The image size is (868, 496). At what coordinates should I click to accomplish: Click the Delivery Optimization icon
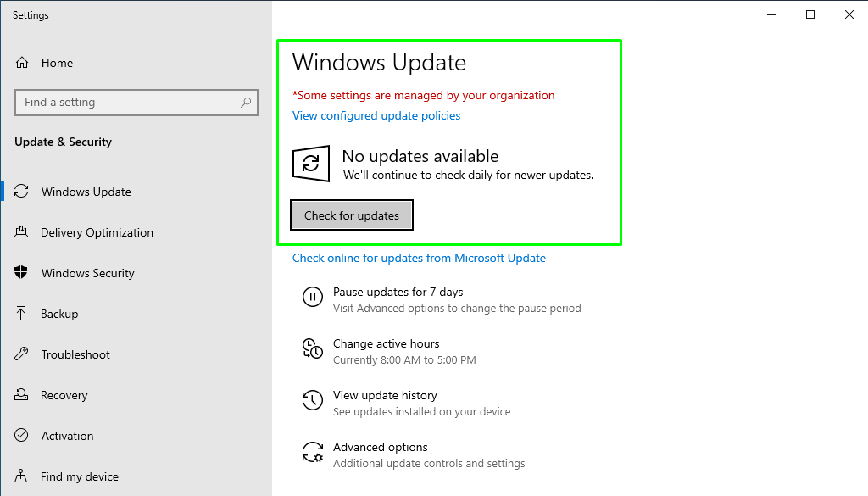[22, 232]
